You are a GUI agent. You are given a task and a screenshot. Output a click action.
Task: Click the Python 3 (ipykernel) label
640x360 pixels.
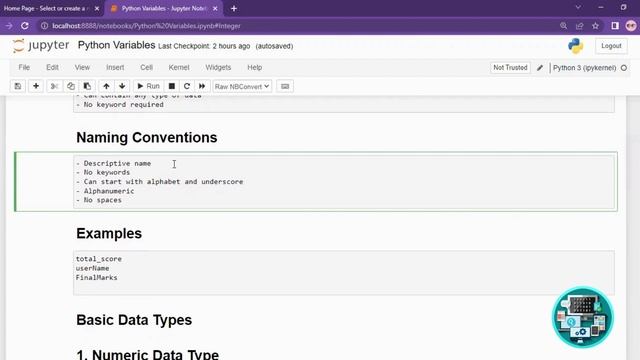coord(584,68)
